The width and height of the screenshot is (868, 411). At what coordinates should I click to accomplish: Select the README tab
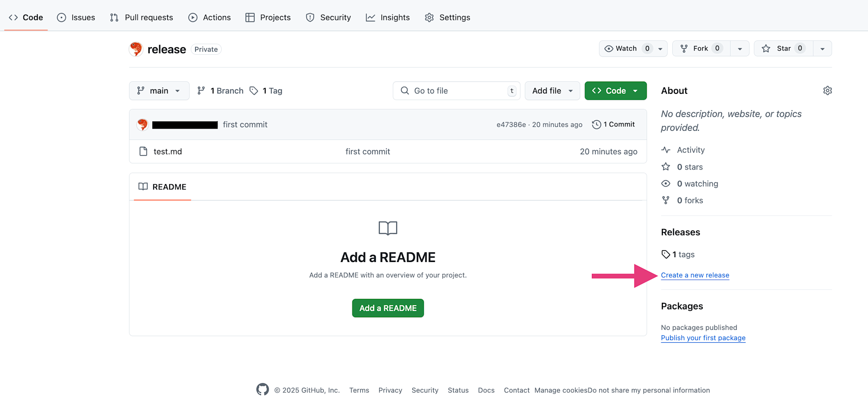click(x=162, y=187)
